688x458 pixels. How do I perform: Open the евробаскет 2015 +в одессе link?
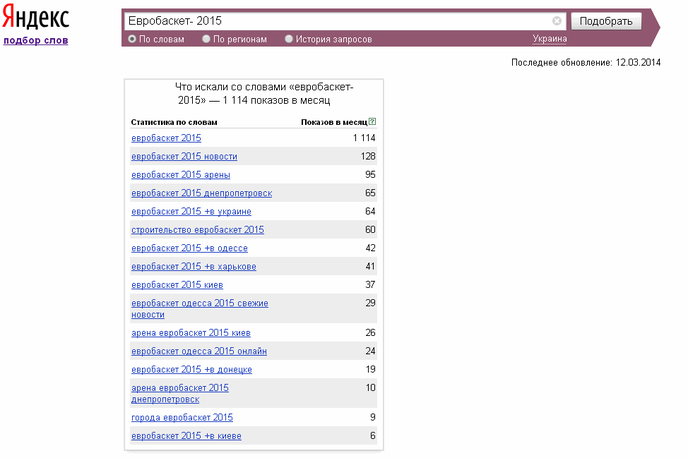click(x=189, y=248)
